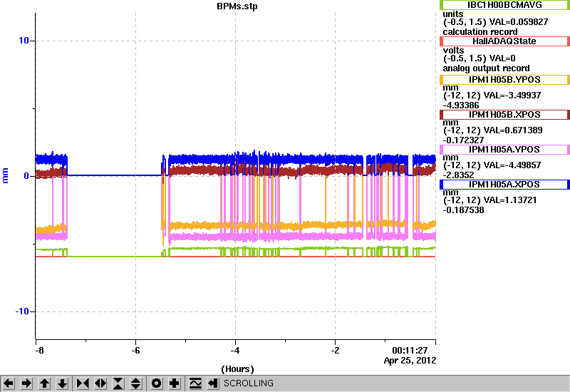Select the IBC1H00BCMAVG curve legend

click(504, 5)
